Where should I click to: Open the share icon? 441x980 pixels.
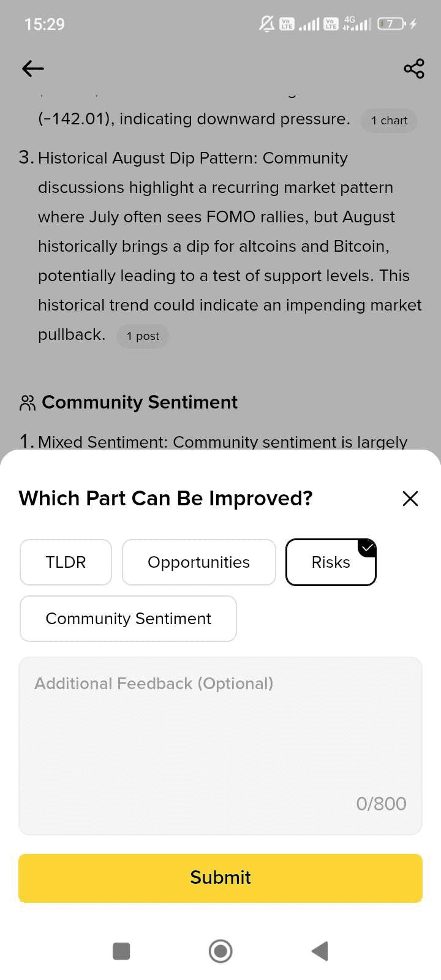pos(414,69)
